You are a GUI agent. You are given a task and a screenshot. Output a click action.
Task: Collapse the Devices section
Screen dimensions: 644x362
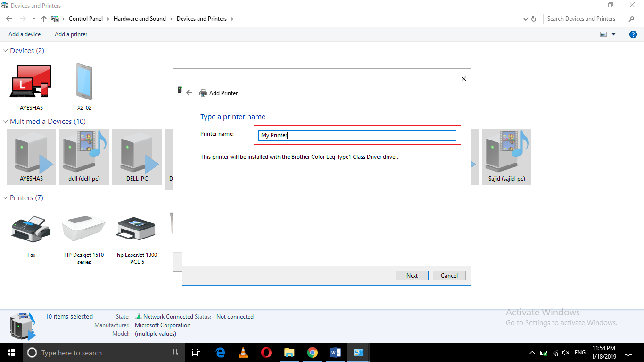[5, 50]
